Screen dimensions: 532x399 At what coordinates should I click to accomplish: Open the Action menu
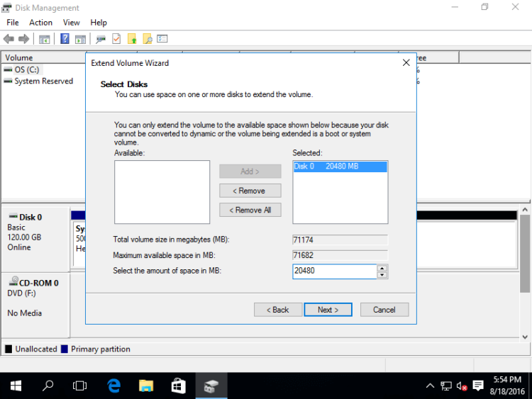point(40,23)
